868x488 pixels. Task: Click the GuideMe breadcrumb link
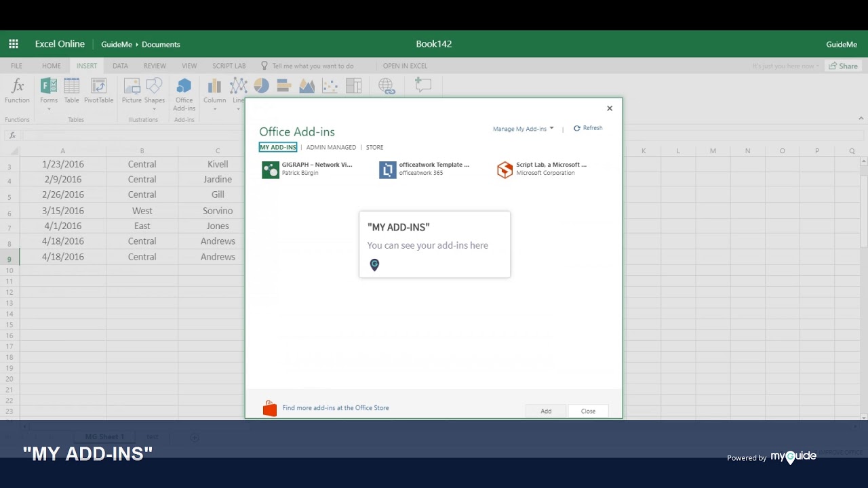coord(117,44)
